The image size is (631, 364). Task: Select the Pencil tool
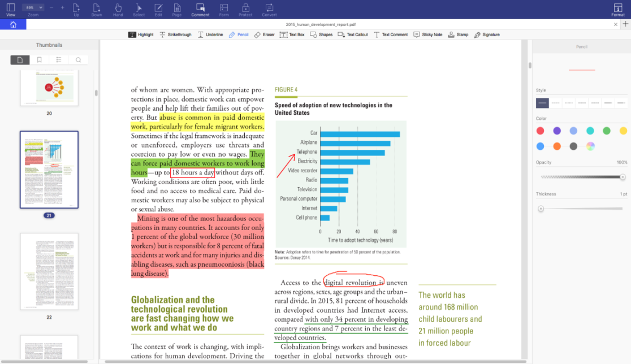239,34
